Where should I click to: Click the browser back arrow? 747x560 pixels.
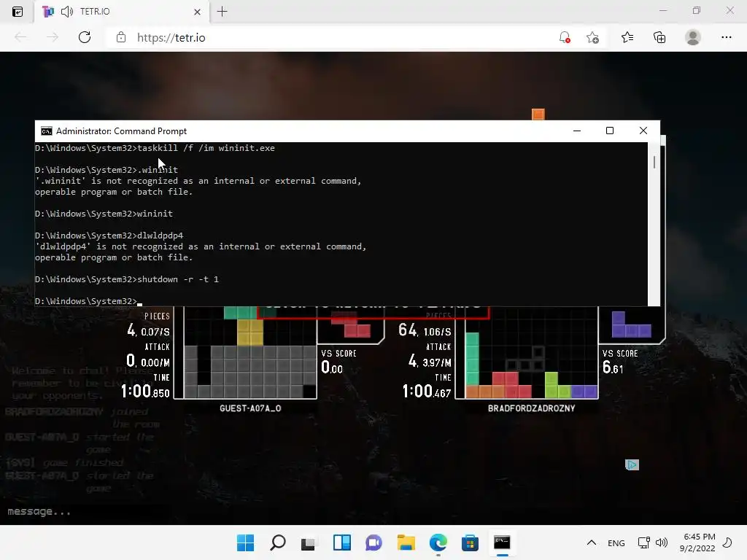(20, 37)
